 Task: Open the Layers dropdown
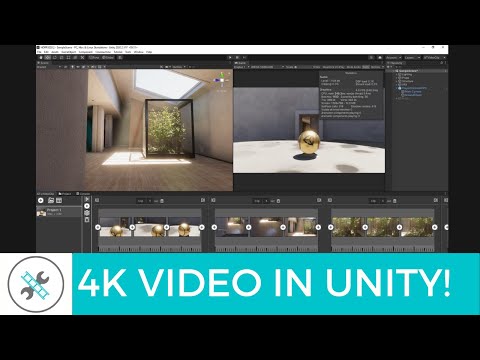tap(412, 58)
